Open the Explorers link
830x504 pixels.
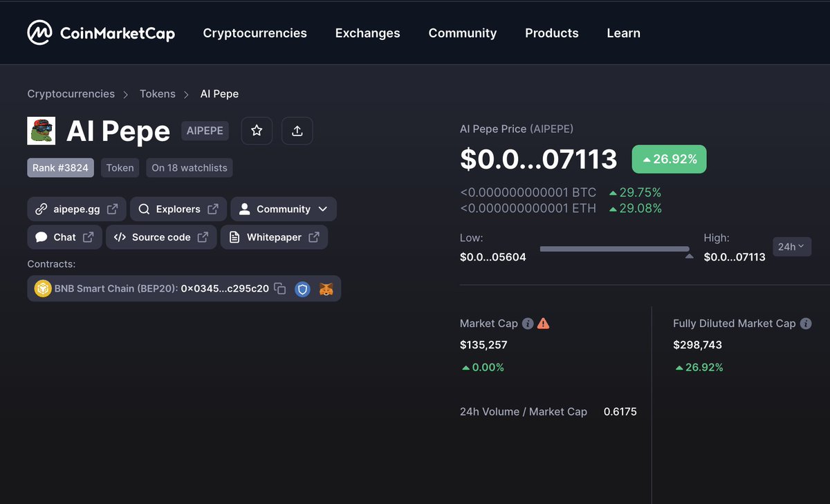coord(178,209)
